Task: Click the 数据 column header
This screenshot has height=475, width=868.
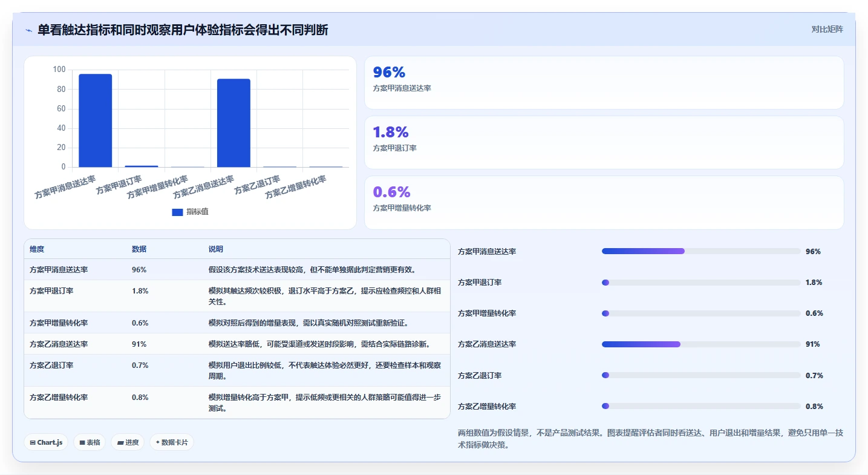Action: (139, 249)
